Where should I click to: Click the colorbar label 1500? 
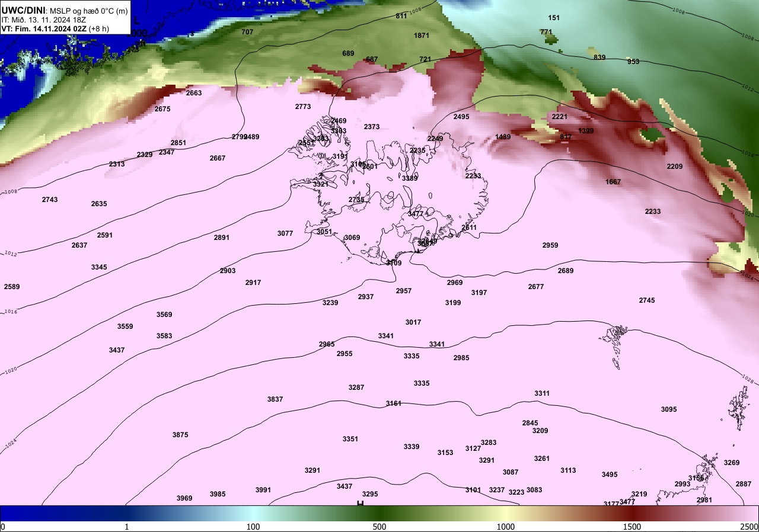click(632, 527)
